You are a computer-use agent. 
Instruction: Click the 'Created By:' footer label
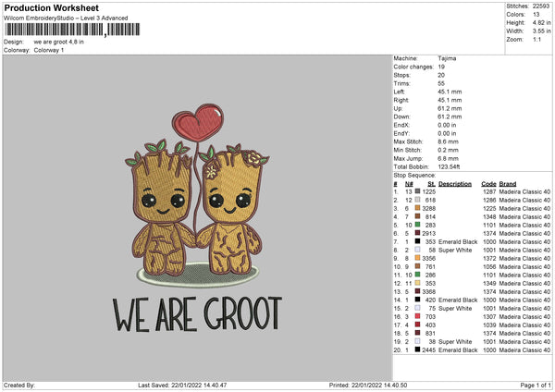pos(19,385)
